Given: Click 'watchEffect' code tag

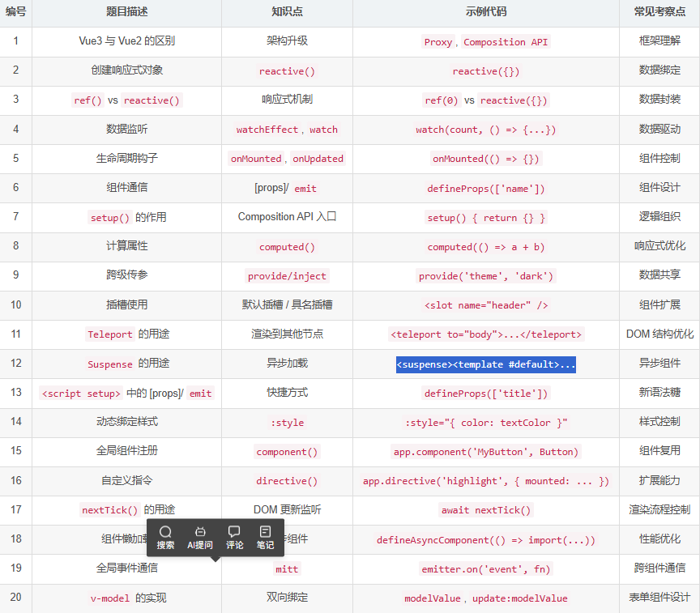Looking at the screenshot, I should (267, 130).
